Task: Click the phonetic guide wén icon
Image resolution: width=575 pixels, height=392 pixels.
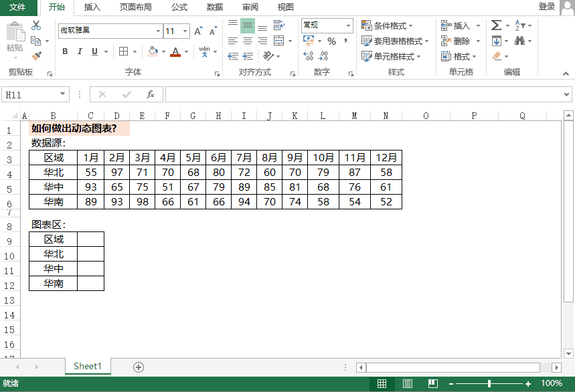Action: (x=204, y=52)
